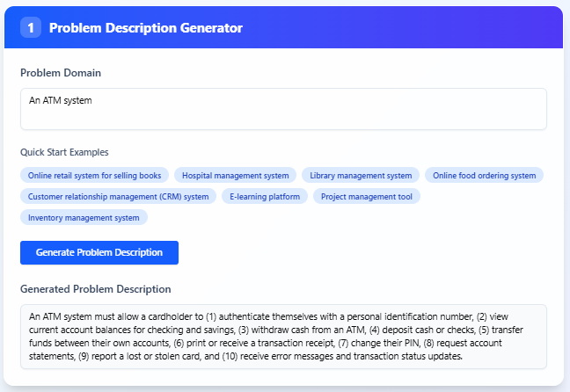570x392 pixels.
Task: Select the Online retail system for selling books example
Action: pyautogui.click(x=94, y=175)
